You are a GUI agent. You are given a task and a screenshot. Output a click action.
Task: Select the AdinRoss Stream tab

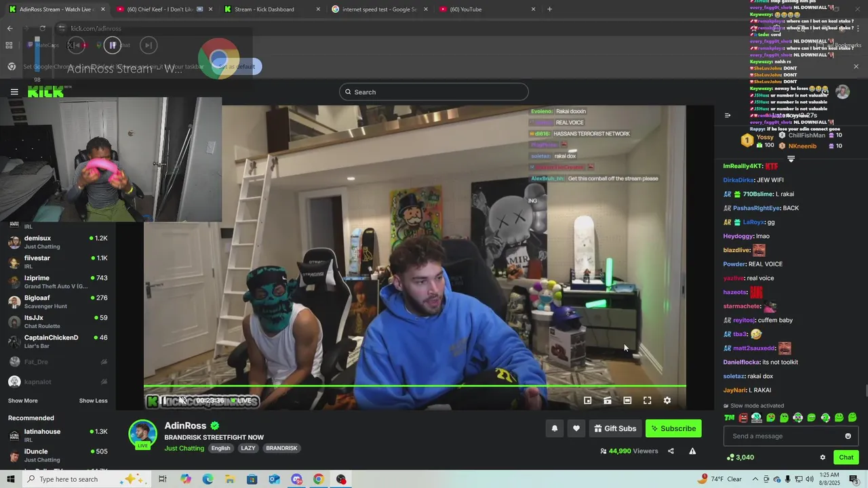click(x=56, y=9)
